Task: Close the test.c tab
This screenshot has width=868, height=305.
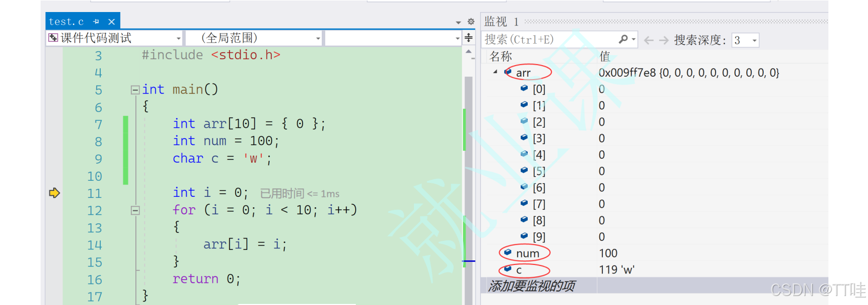Action: 111,22
